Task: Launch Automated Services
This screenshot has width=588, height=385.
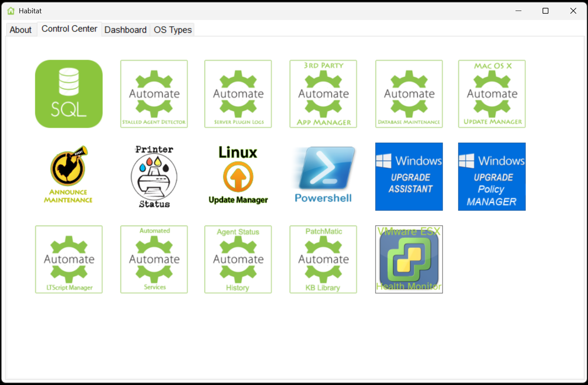Action: 154,259
